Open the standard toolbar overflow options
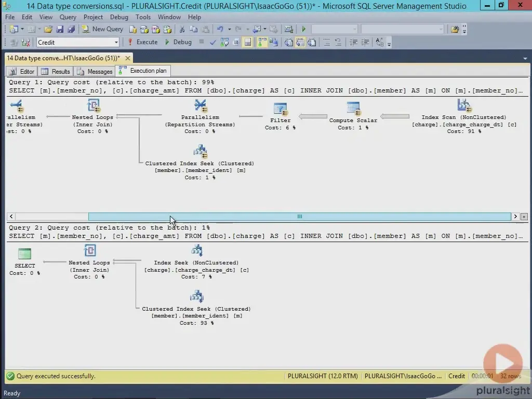Image resolution: width=532 pixels, height=399 pixels. click(464, 29)
